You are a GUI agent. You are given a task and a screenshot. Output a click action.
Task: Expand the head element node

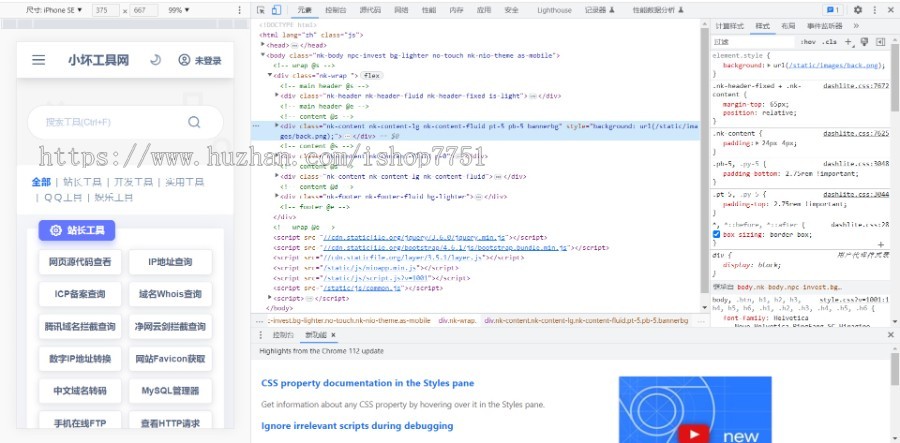[263, 45]
